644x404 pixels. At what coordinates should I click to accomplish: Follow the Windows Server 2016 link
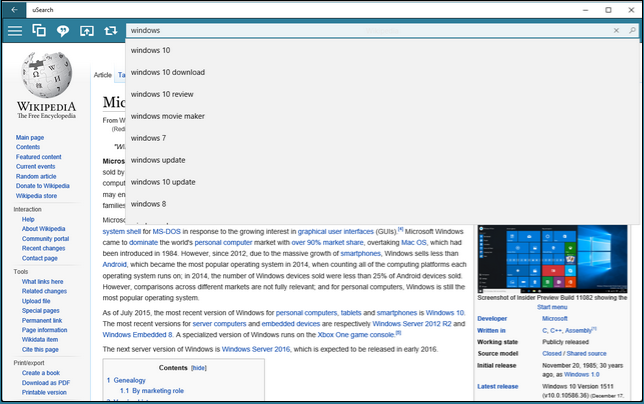[x=256, y=349]
